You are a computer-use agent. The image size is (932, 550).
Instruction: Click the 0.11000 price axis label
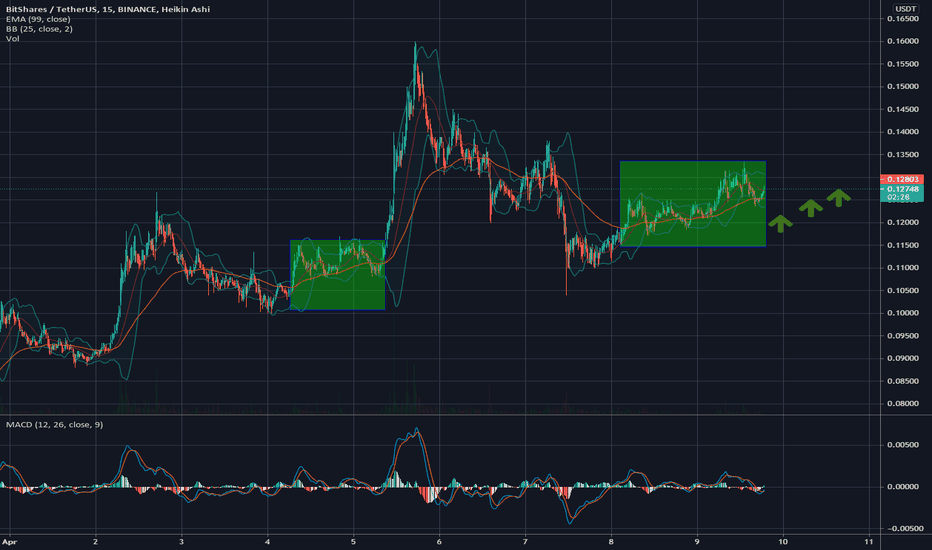(902, 268)
